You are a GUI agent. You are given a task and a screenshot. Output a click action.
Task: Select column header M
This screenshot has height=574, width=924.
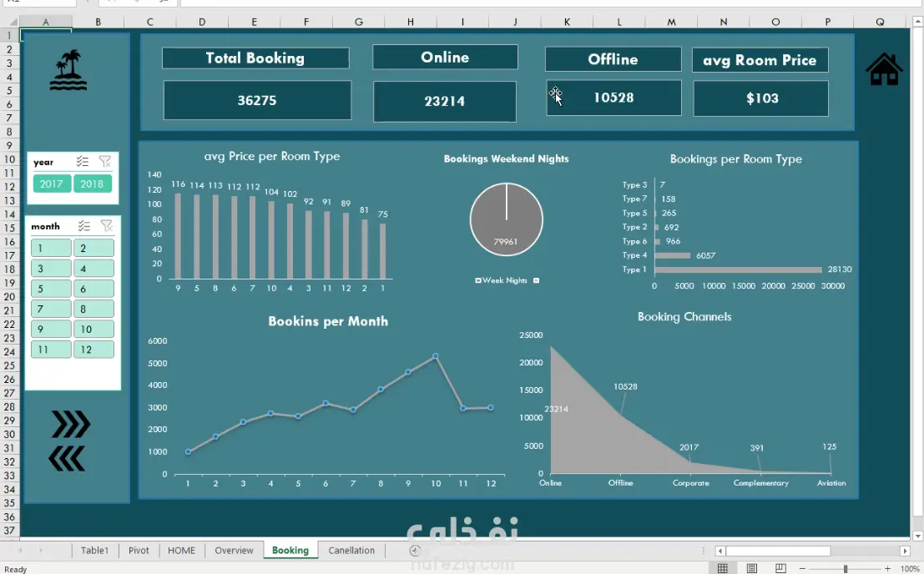(671, 22)
